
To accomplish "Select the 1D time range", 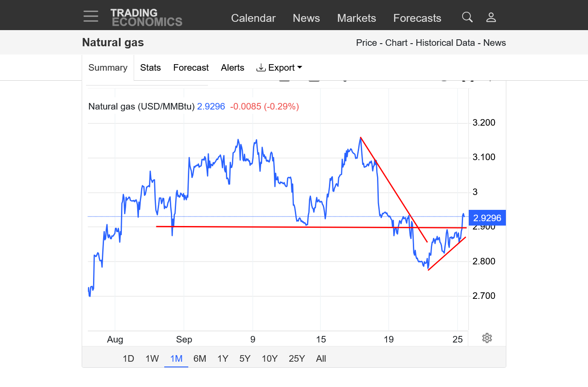I will click(128, 359).
